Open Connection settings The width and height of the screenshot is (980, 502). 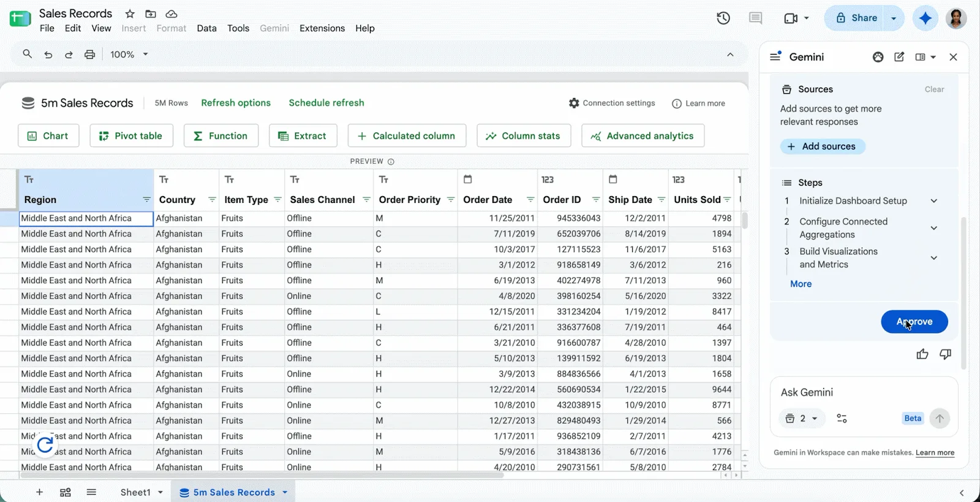[612, 103]
